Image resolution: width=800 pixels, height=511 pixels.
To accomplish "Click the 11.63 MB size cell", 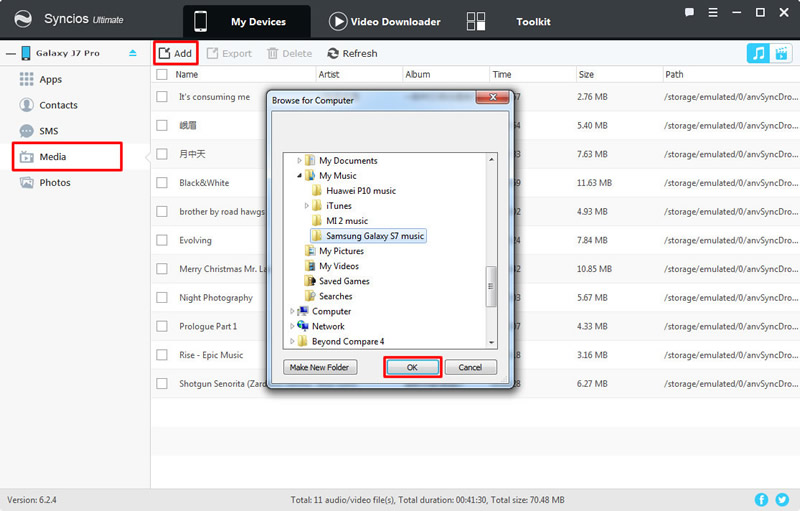I will coord(594,183).
